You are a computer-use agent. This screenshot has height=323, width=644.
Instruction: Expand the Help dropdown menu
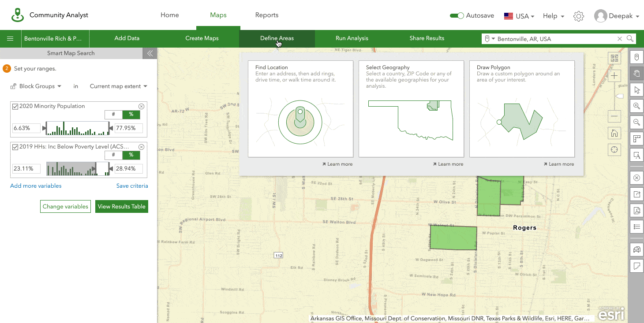554,16
